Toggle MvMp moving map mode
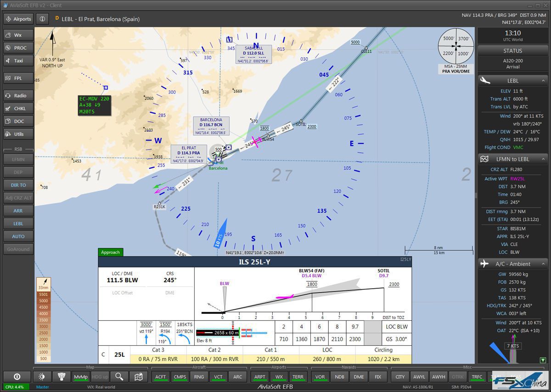 click(x=81, y=377)
